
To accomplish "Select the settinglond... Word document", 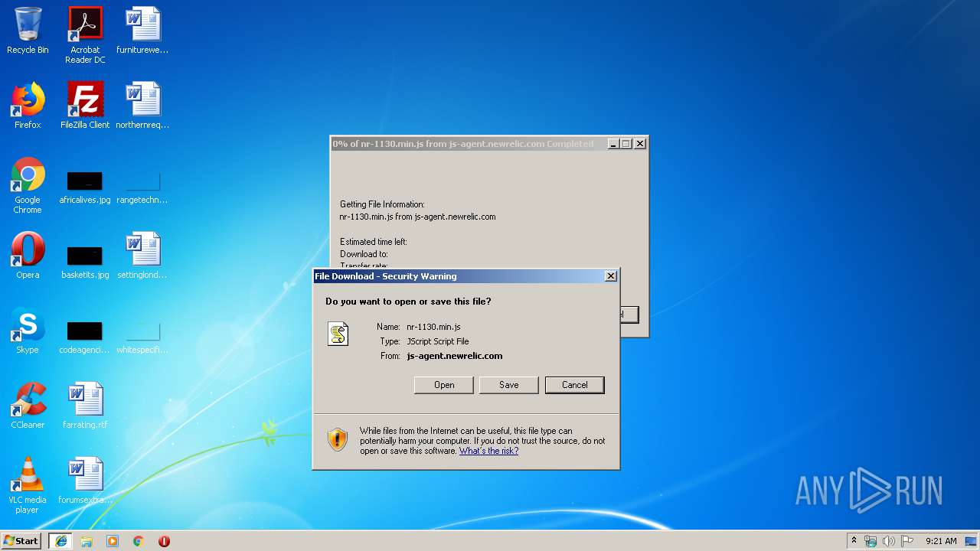I will (142, 256).
